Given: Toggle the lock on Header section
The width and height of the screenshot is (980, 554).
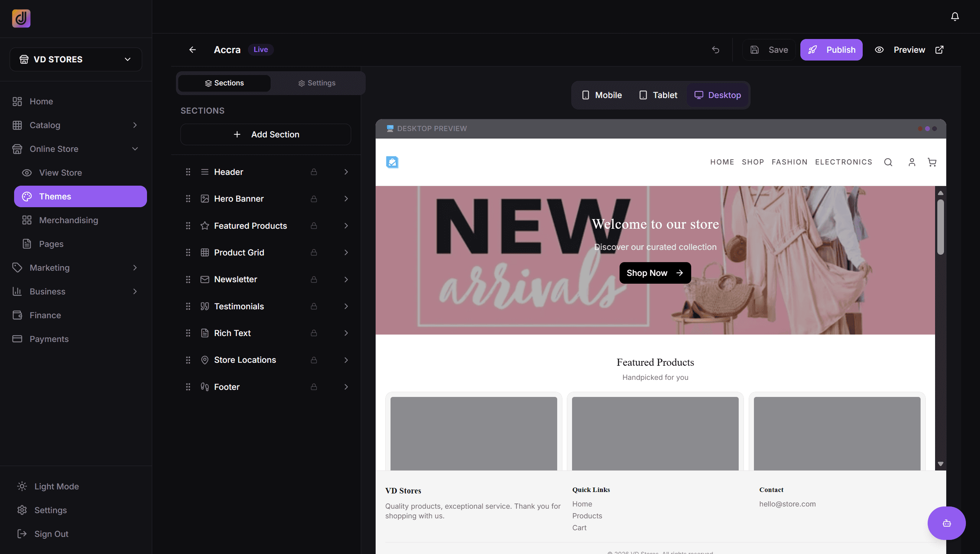Looking at the screenshot, I should tap(313, 172).
